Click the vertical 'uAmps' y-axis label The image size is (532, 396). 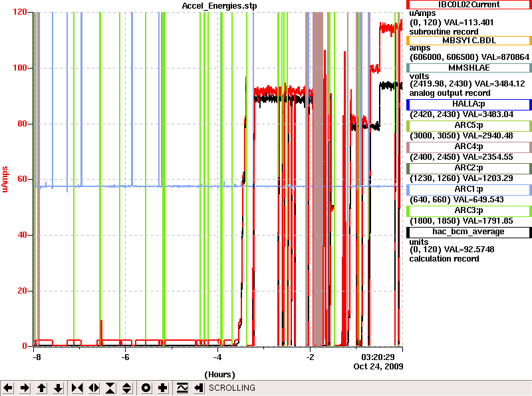click(x=5, y=179)
